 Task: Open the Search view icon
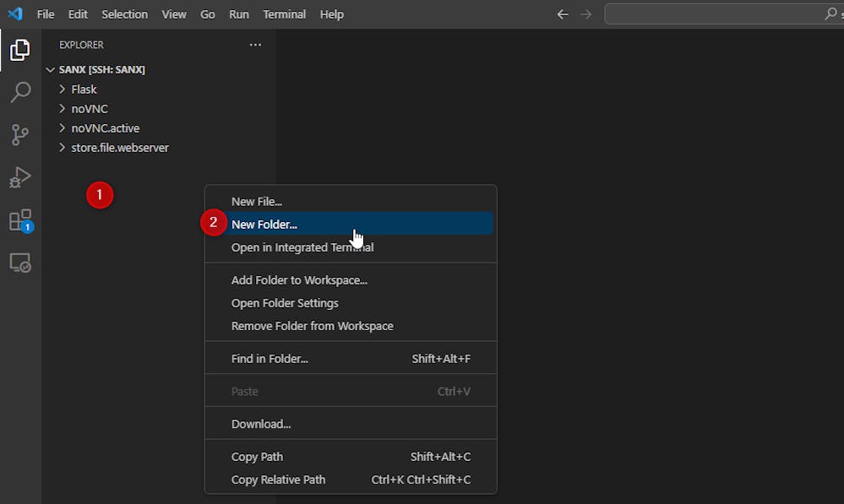pyautogui.click(x=20, y=92)
